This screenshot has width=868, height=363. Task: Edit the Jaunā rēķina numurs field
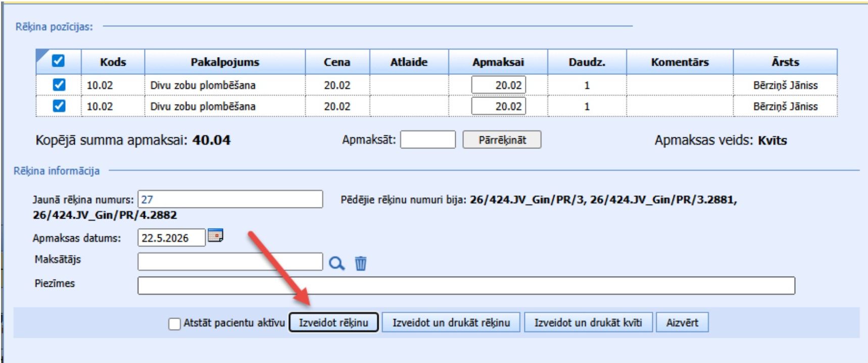click(230, 199)
